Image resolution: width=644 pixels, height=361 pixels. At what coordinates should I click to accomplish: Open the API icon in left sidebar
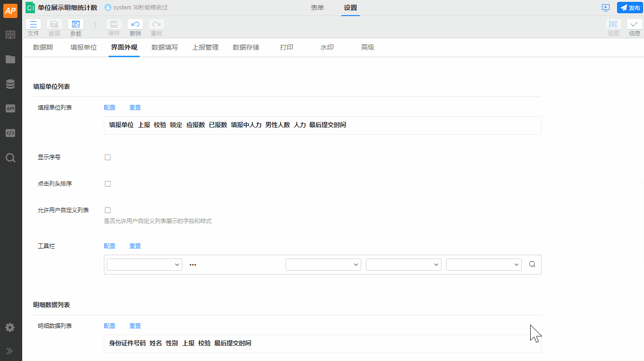point(10,109)
